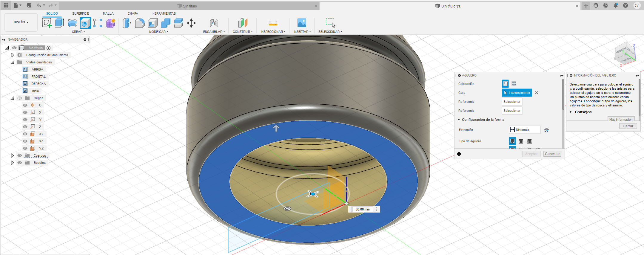Activate component radio button for Sin título

tap(49, 48)
